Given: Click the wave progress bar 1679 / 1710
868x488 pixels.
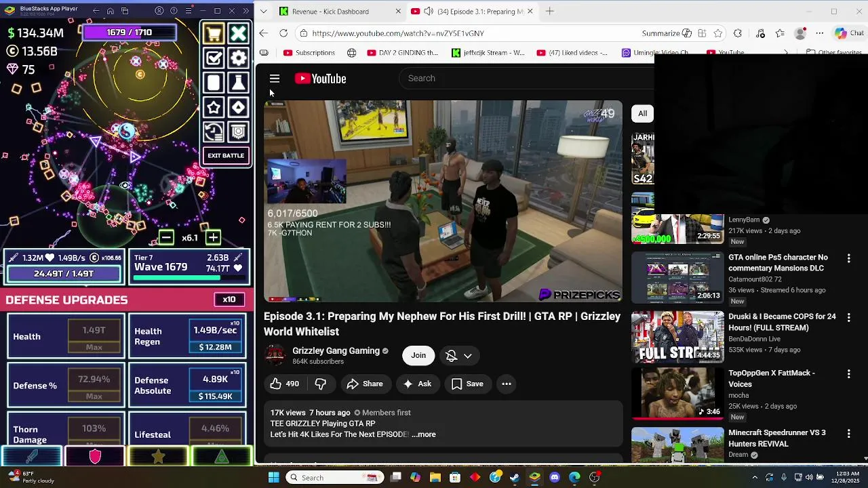Looking at the screenshot, I should pos(130,33).
